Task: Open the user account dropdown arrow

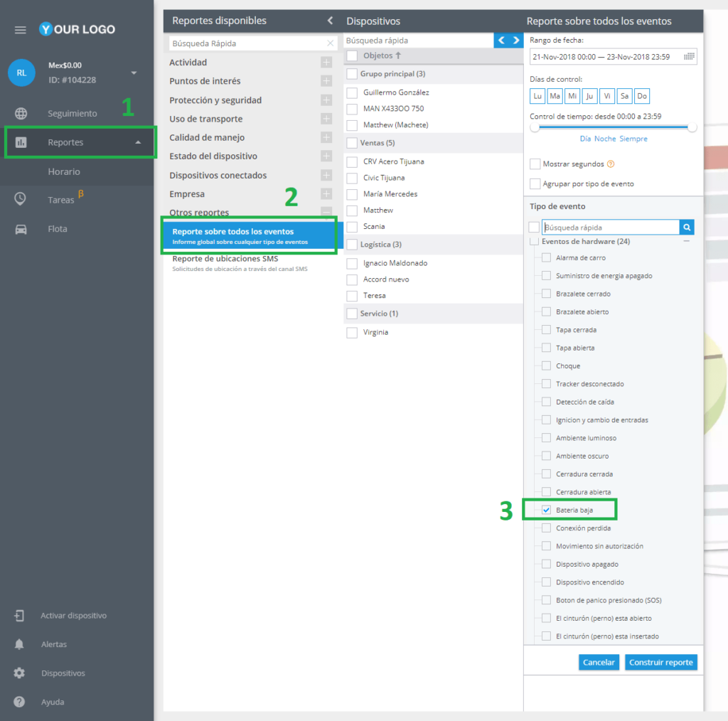Action: click(134, 73)
